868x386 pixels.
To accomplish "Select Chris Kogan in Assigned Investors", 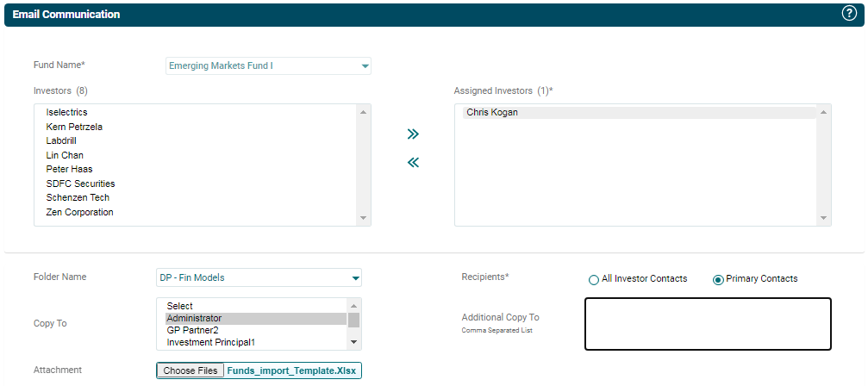I will click(492, 113).
